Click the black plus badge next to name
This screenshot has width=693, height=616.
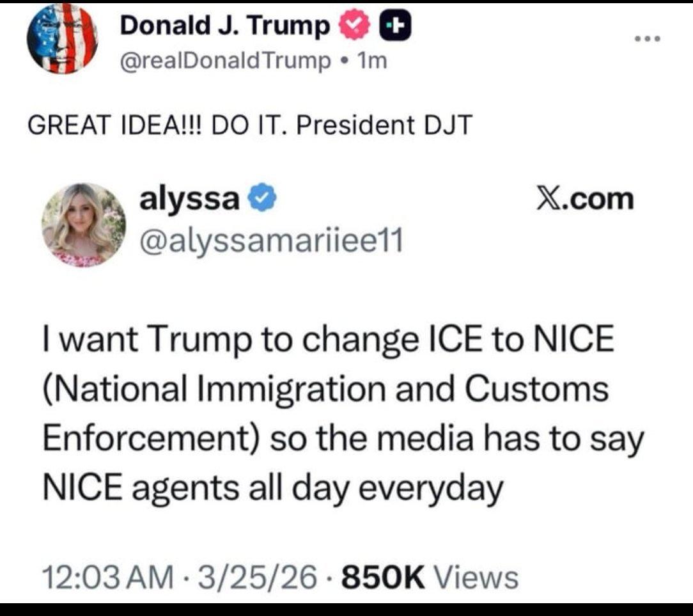[x=396, y=26]
